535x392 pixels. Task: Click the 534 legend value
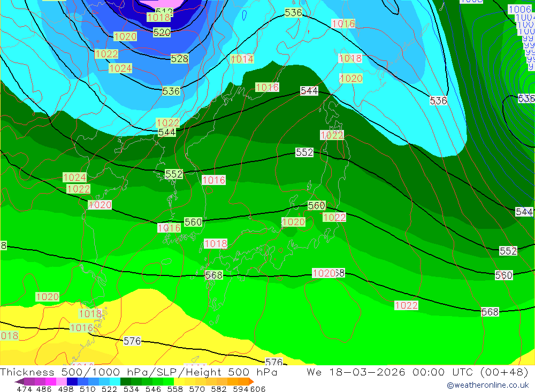coord(132,389)
